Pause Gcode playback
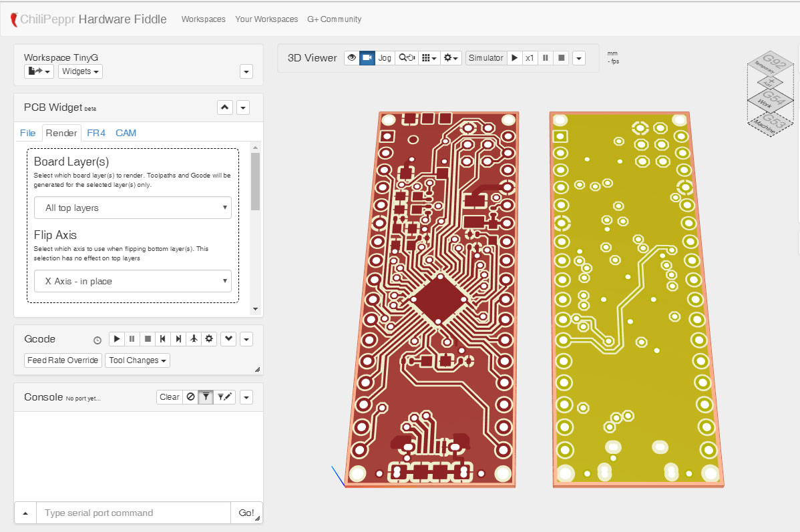 pos(132,338)
